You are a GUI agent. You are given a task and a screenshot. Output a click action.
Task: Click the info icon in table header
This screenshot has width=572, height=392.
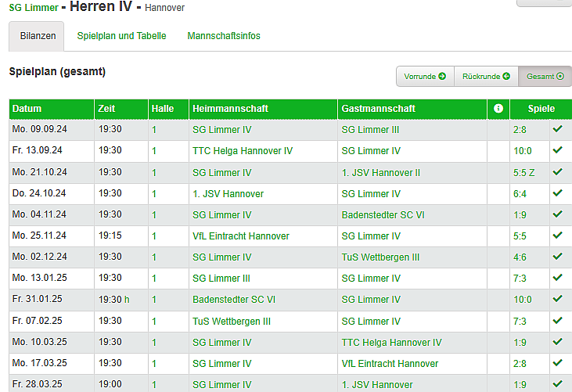coord(498,109)
